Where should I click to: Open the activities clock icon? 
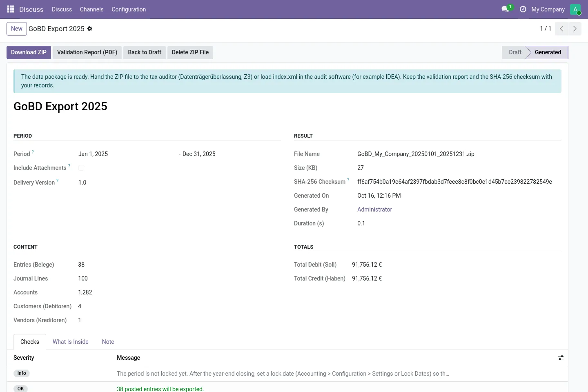pos(523,9)
